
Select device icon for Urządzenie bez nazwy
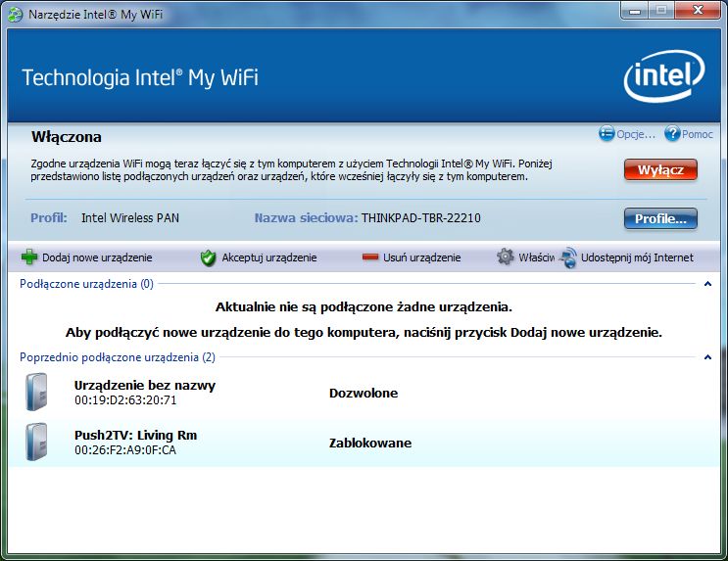37,392
